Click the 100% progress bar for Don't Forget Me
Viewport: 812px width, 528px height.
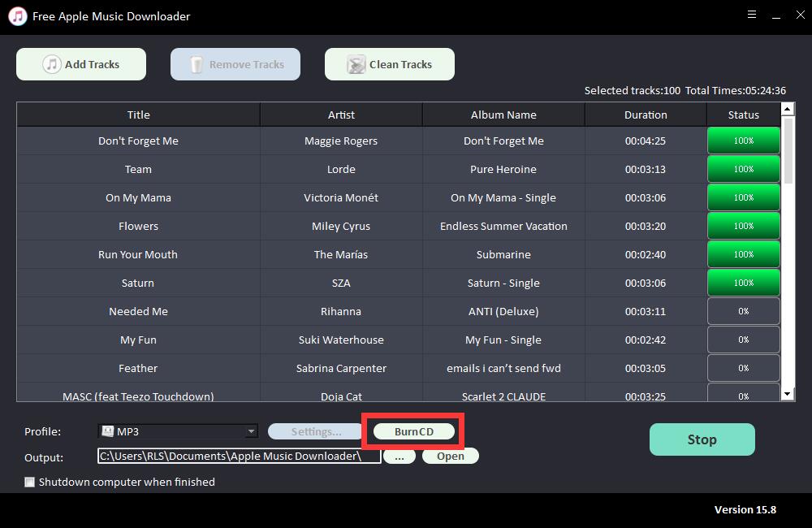[x=744, y=141]
